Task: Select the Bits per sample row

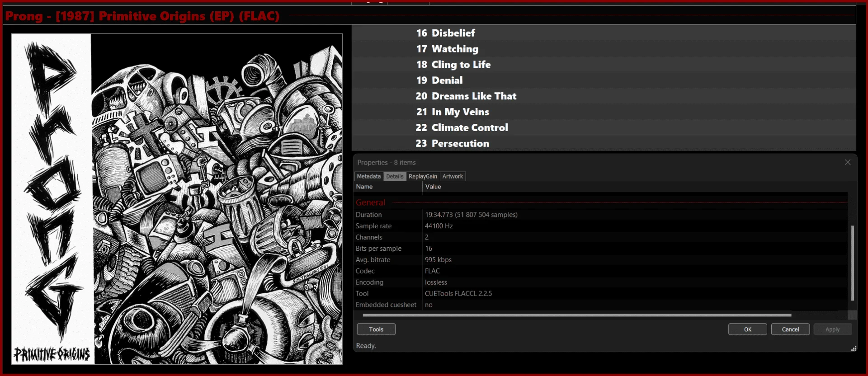Action: 601,249
